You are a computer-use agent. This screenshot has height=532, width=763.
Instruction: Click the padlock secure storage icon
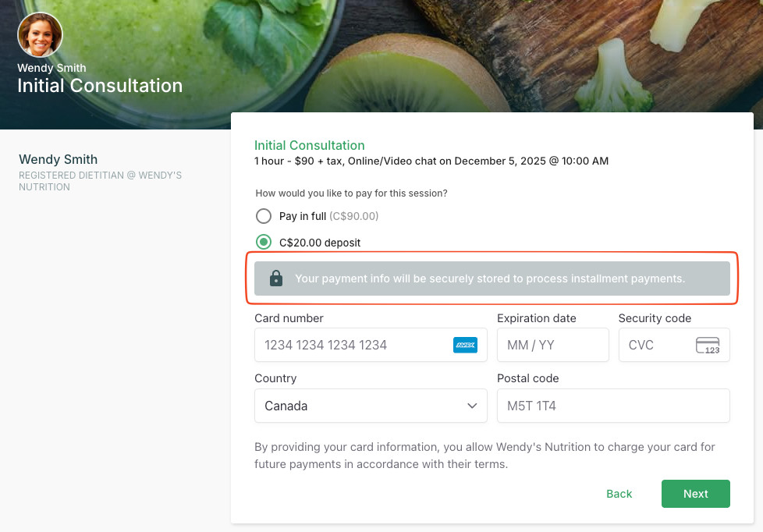[x=275, y=278]
